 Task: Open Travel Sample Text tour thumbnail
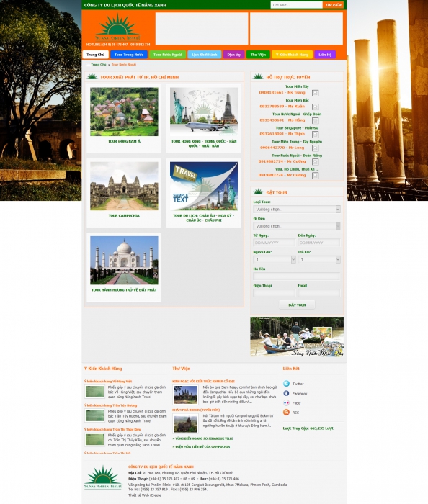pos(204,186)
